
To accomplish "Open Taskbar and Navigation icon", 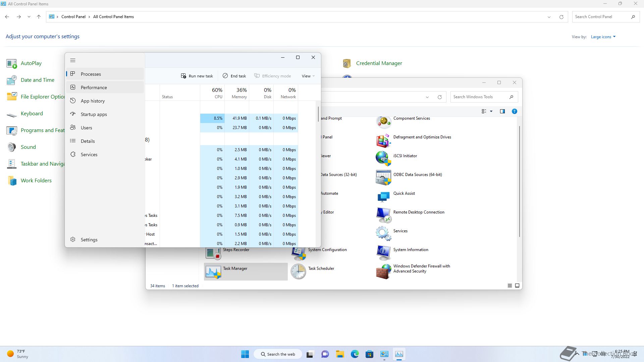I will (x=36, y=164).
